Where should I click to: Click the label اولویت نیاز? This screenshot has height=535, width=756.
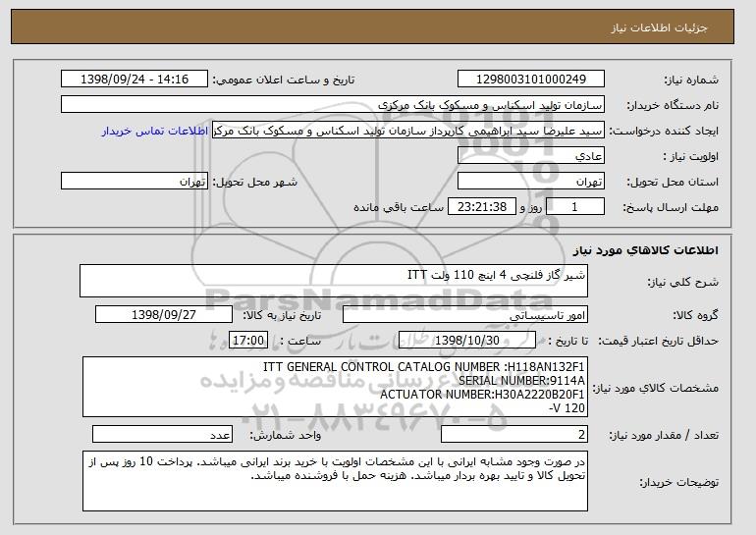point(690,157)
